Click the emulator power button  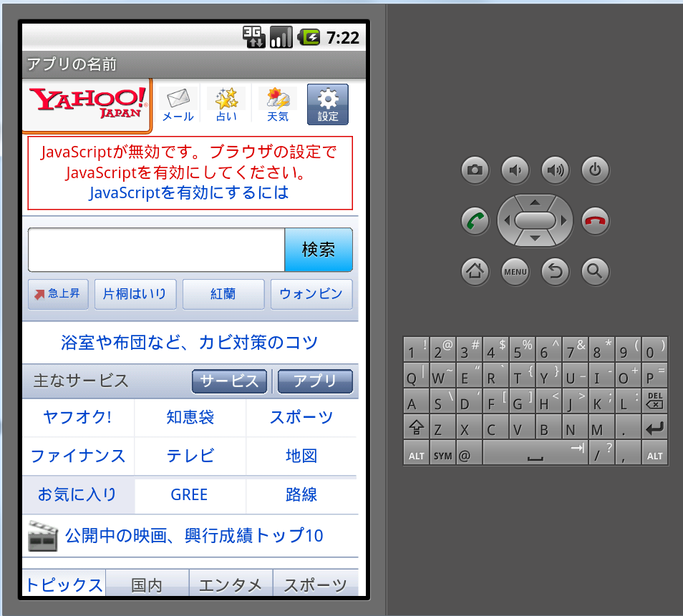(x=595, y=170)
